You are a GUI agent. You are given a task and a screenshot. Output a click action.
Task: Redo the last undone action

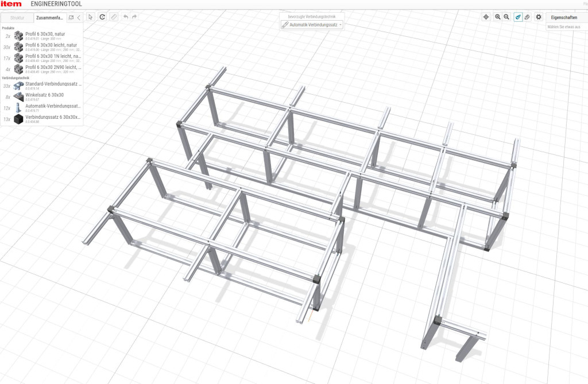[x=134, y=17]
